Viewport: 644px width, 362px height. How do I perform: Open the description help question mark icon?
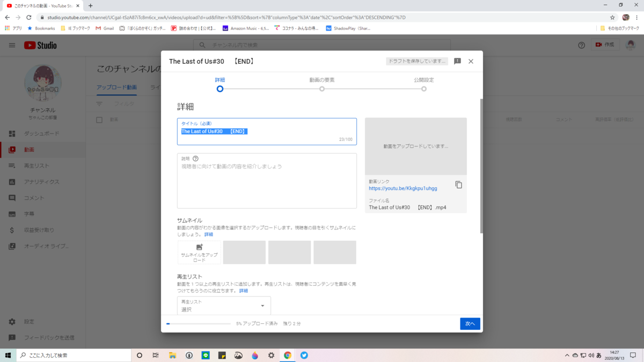[x=195, y=159]
